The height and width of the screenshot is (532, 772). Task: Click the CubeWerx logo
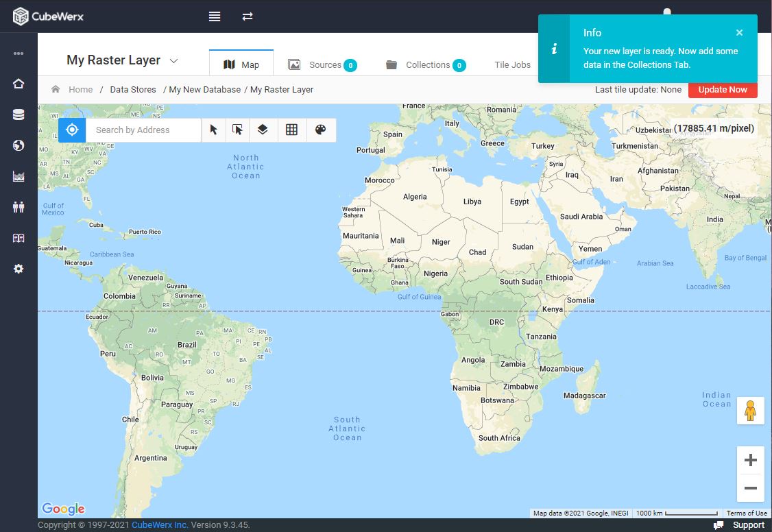coord(48,16)
